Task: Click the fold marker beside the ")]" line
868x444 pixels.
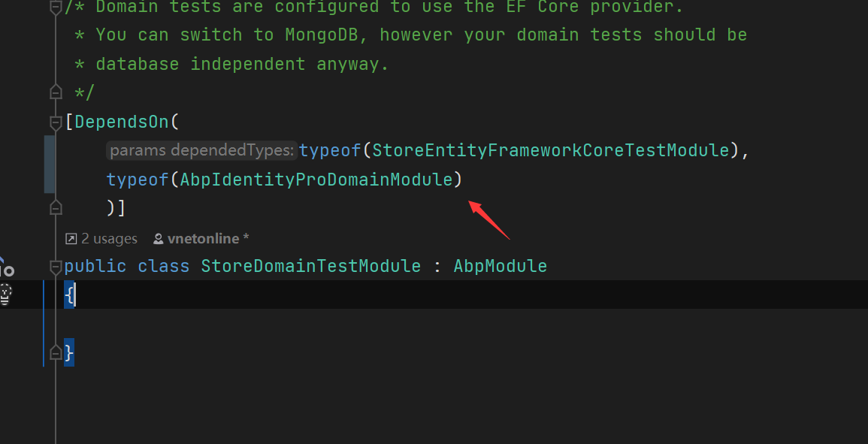Action: (55, 208)
